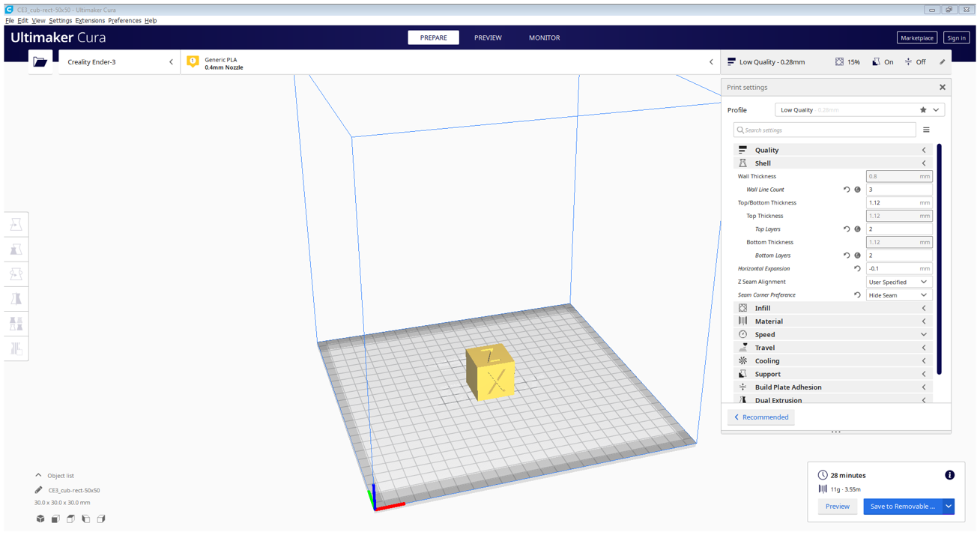Switch to the PREVIEW stage tab
The height and width of the screenshot is (535, 980).
click(488, 37)
